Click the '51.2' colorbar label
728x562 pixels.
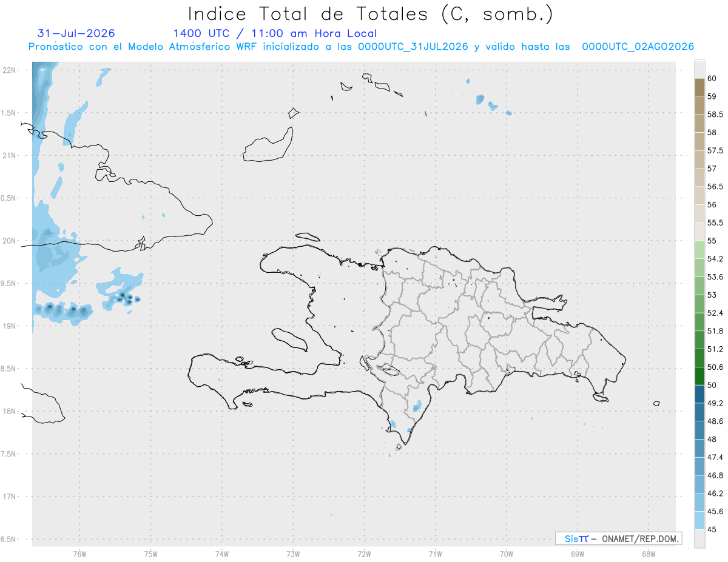click(x=715, y=349)
